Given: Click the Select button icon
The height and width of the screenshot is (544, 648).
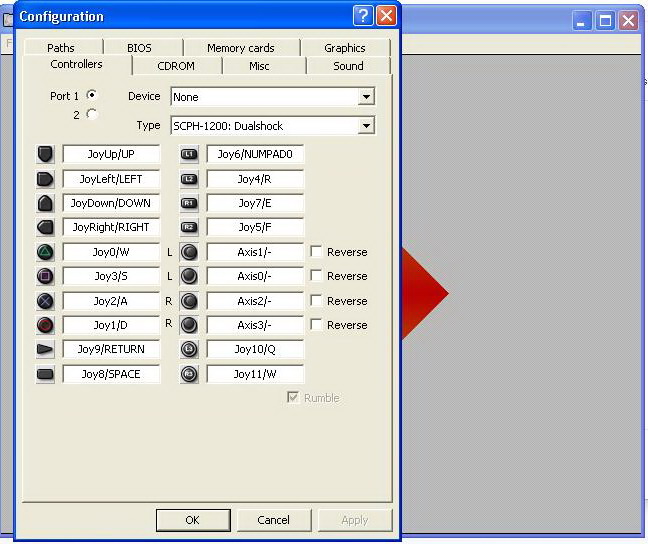Looking at the screenshot, I should pyautogui.click(x=45, y=374).
